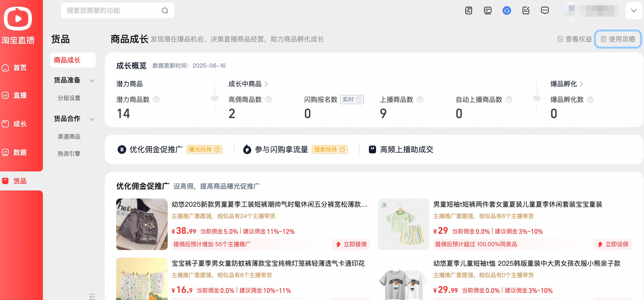Viewport: 644px width, 300px height.
Task: Click the 搜索扶持 badge help icon
Action: pyautogui.click(x=342, y=150)
